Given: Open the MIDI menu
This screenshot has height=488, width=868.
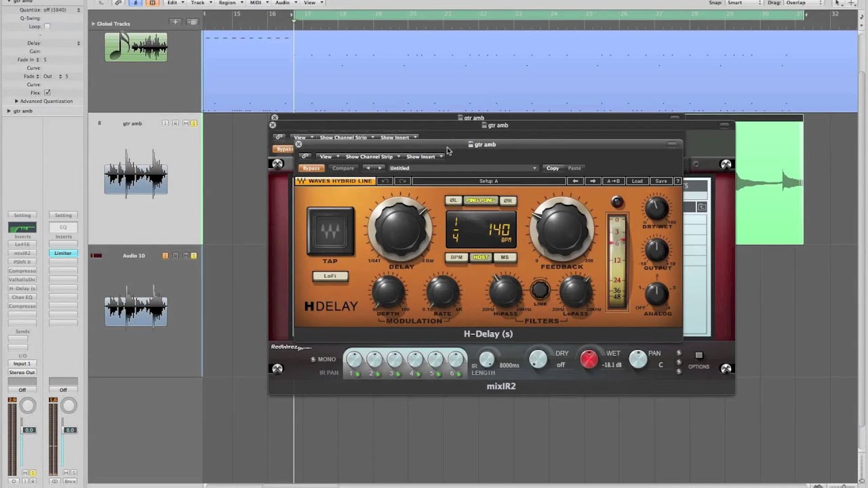Looking at the screenshot, I should (x=258, y=3).
